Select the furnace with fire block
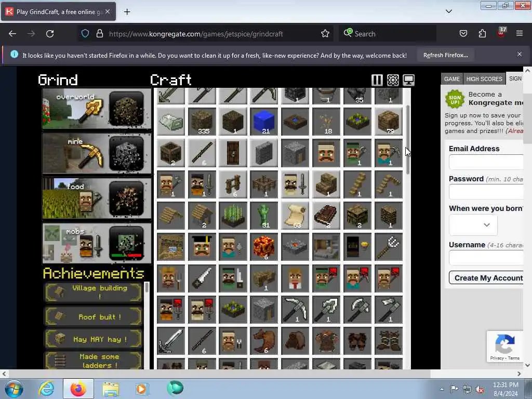Viewport: 532px width, 399px height. (x=295, y=247)
